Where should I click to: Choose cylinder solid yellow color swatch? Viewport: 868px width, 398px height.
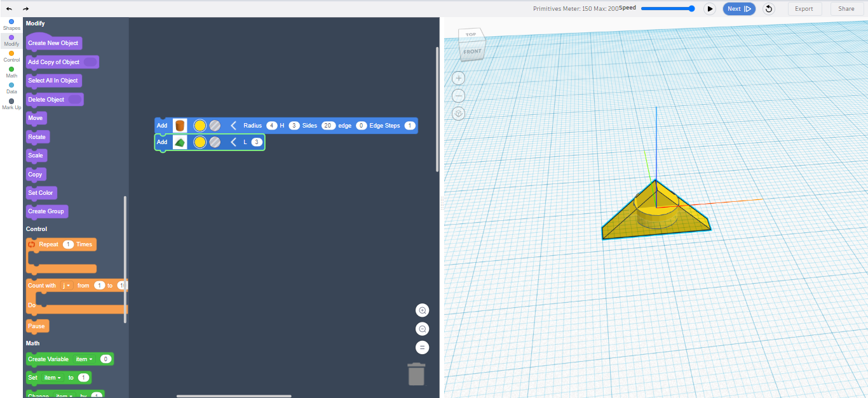tap(200, 126)
